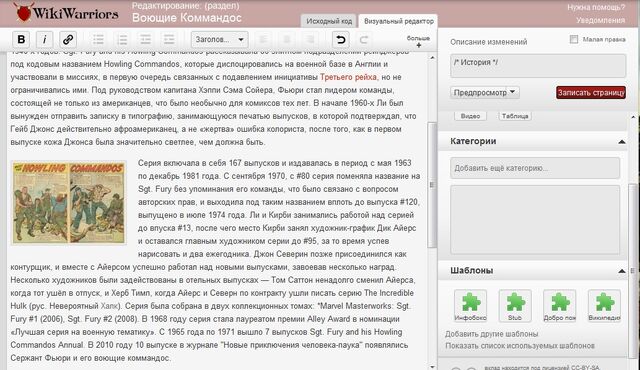
Task: Click the Таблица insert button
Action: pyautogui.click(x=515, y=116)
